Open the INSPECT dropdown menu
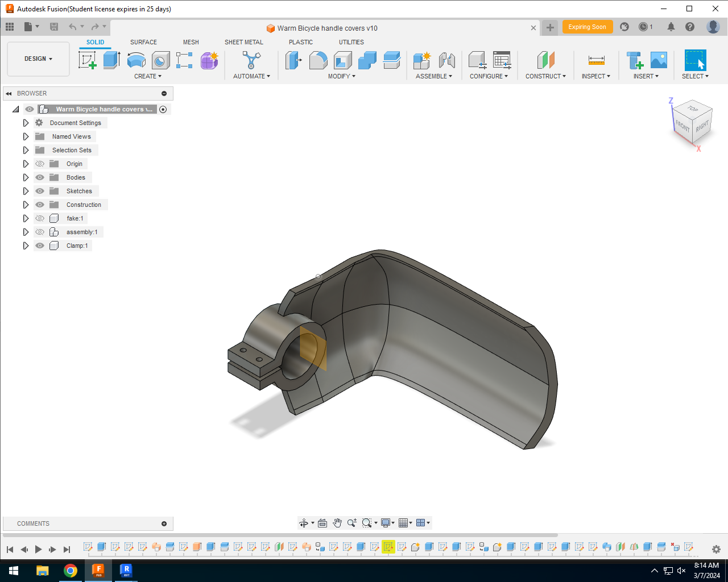The height and width of the screenshot is (582, 728). [x=596, y=76]
